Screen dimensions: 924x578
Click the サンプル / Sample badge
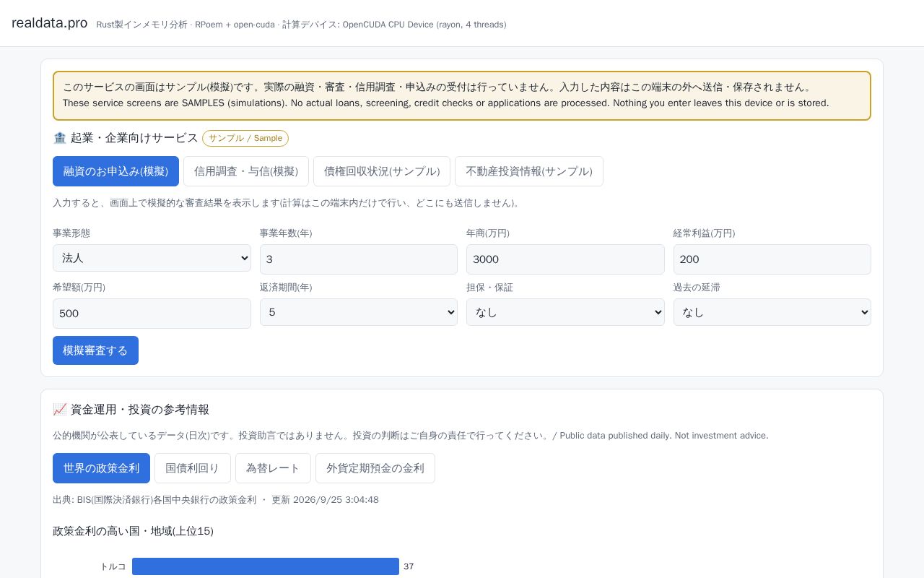click(245, 138)
